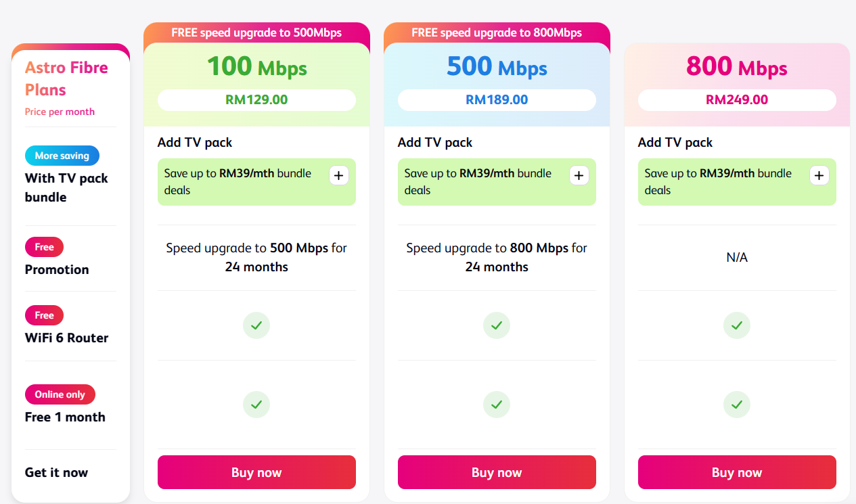Click Buy now for the 500 Mbps plan
Image resolution: width=856 pixels, height=504 pixels.
tap(497, 472)
